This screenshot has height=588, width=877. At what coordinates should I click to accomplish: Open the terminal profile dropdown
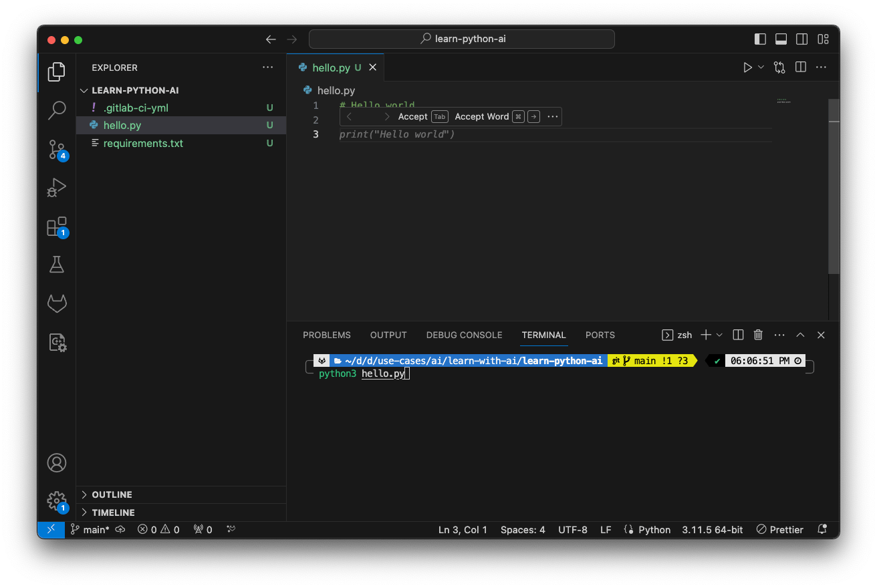pyautogui.click(x=719, y=335)
